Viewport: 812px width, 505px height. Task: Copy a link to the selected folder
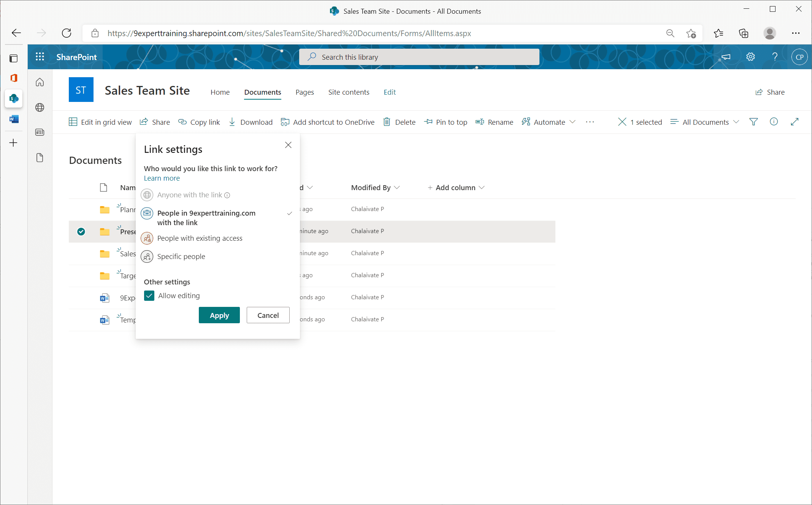tap(199, 122)
